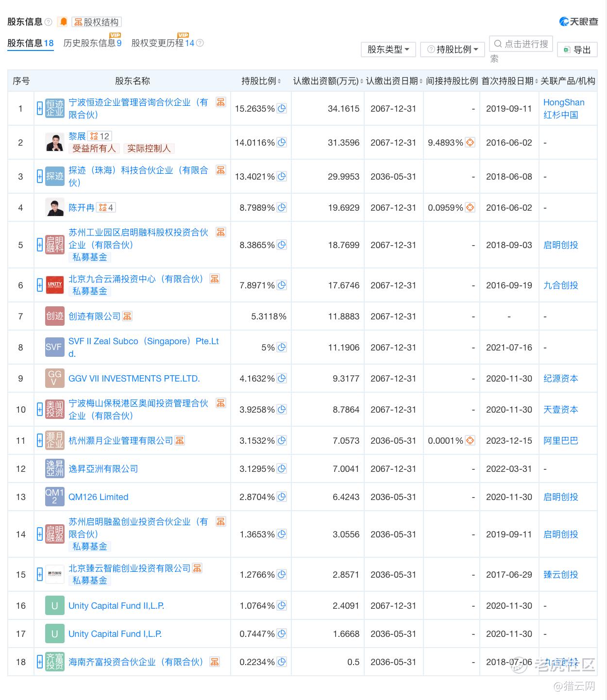The image size is (607, 700).
Task: Click pie chart icon next to 5%
Action: (x=282, y=348)
